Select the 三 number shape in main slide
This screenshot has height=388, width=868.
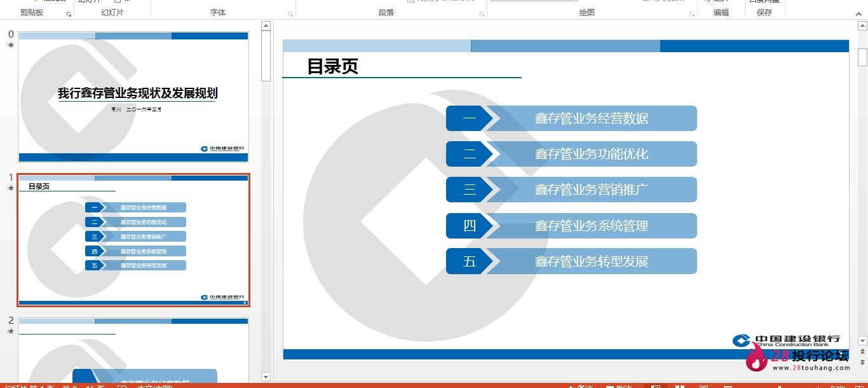470,190
